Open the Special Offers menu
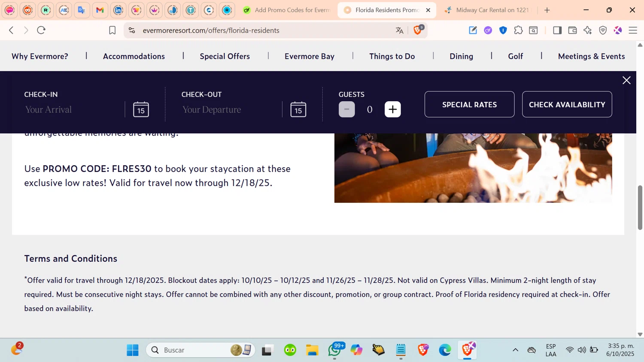Viewport: 644px width, 362px height. click(225, 56)
